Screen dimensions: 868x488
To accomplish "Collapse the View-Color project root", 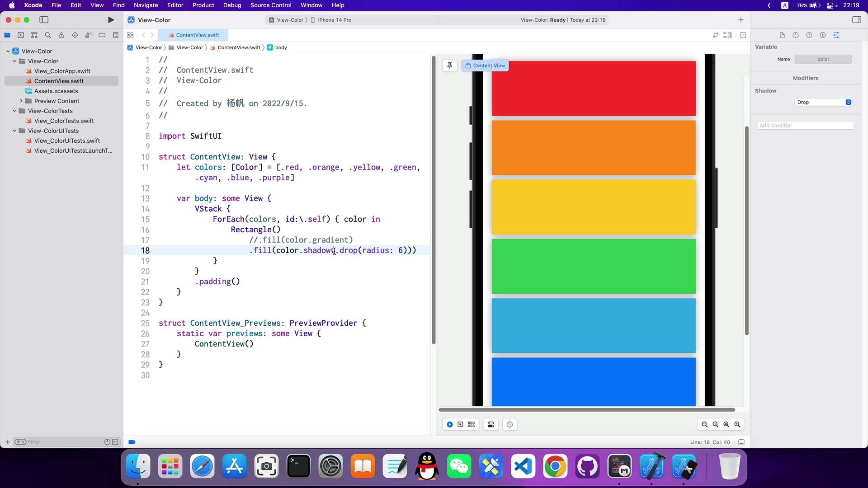I will (8, 51).
